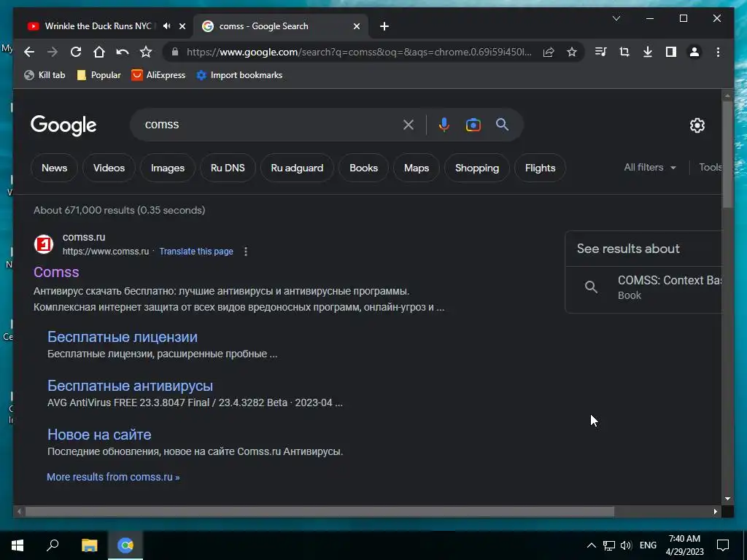Open Google quick settings gear
Screen dimensions: 747x560
[697, 125]
